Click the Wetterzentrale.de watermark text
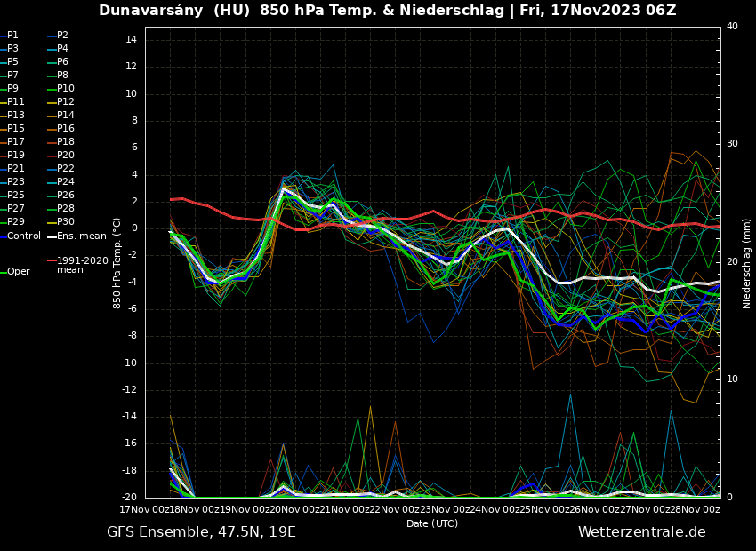 coord(641,532)
